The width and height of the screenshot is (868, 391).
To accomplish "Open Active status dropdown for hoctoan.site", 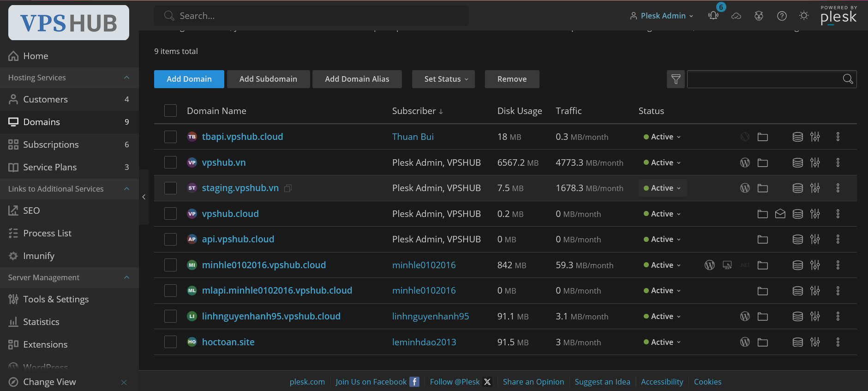I will tap(663, 342).
